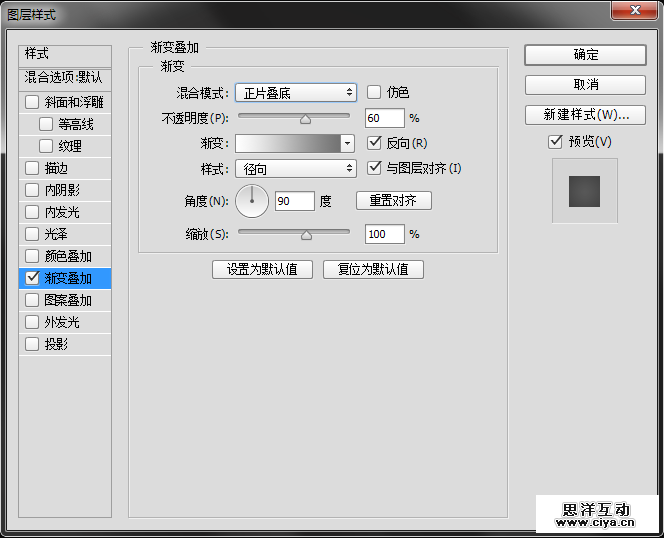Select the 光泽 row label
The image size is (664, 538).
56,234
